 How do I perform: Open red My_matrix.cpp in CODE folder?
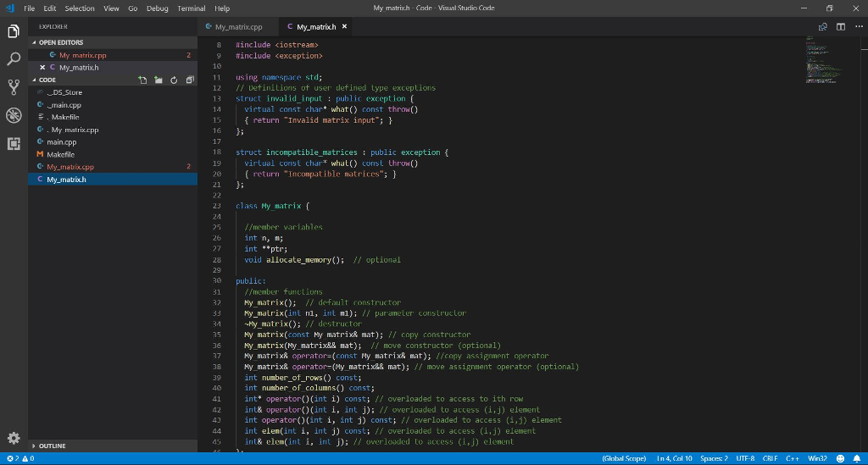(113, 167)
